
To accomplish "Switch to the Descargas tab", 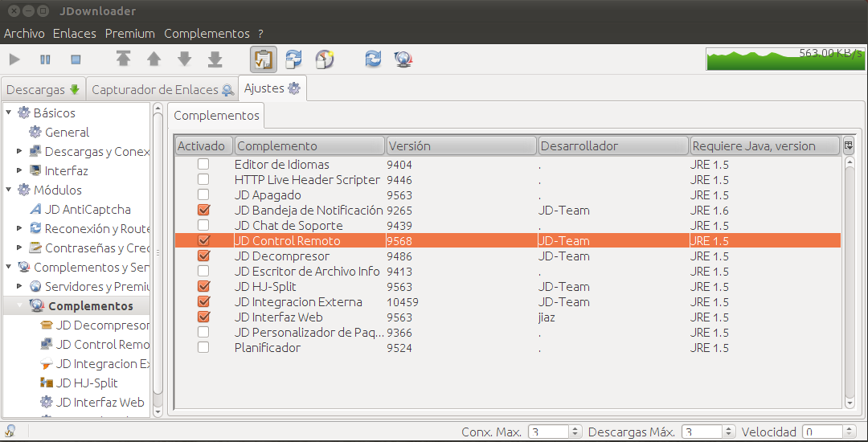I will point(43,89).
